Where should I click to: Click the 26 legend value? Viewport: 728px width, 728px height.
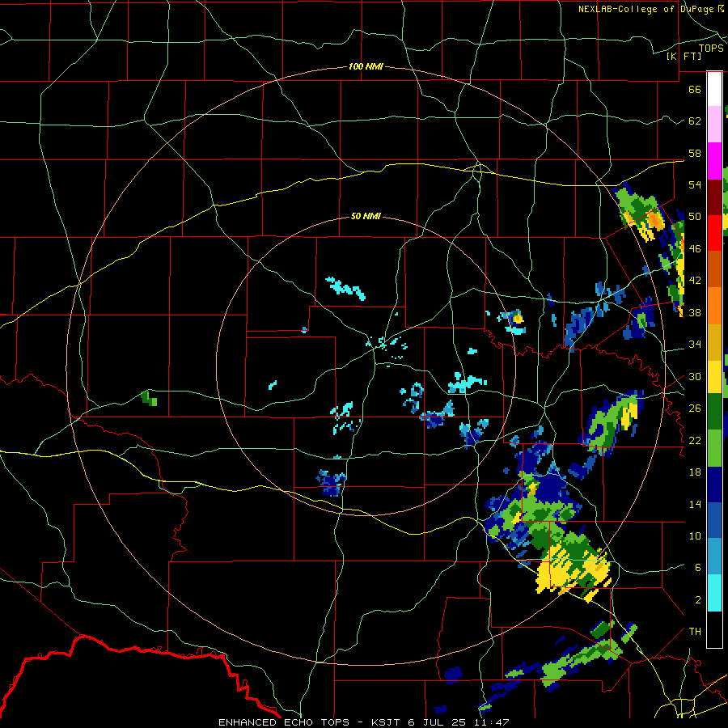695,408
